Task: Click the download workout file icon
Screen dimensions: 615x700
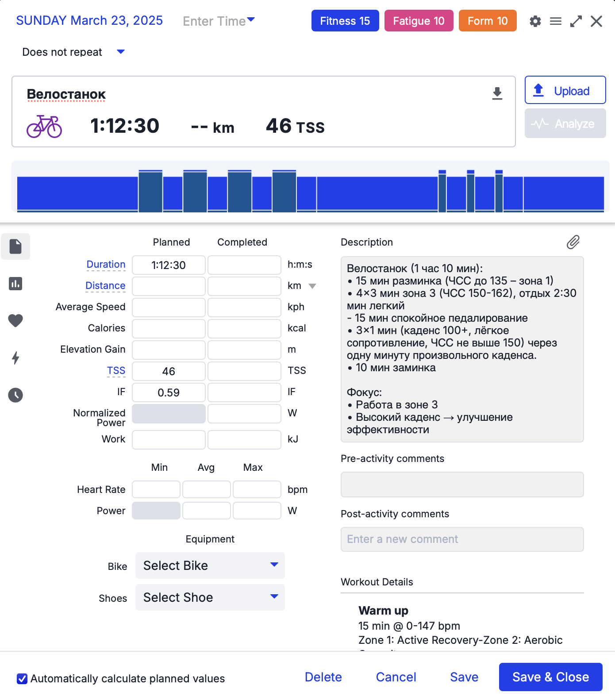Action: tap(497, 93)
